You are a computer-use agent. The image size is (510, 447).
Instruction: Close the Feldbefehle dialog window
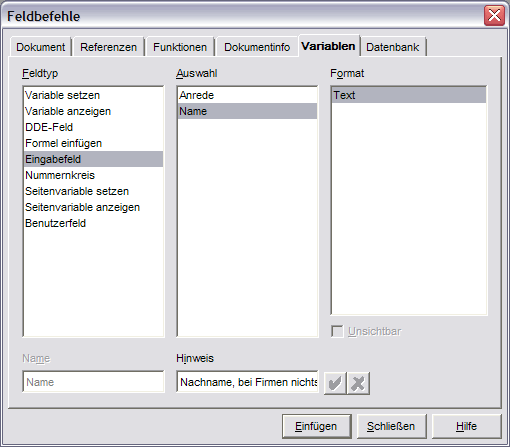click(x=494, y=16)
